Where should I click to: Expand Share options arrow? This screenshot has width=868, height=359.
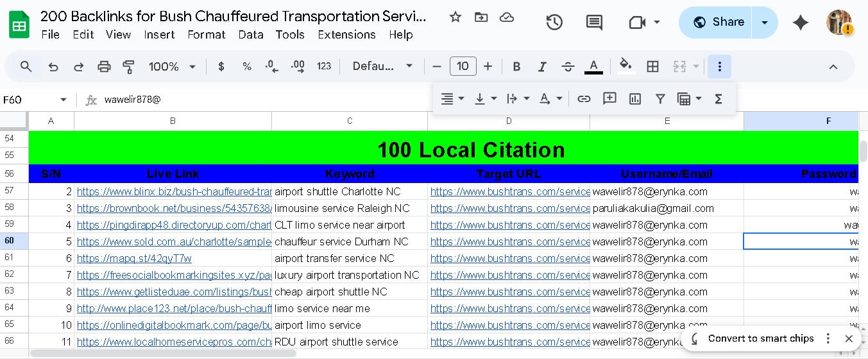(765, 22)
